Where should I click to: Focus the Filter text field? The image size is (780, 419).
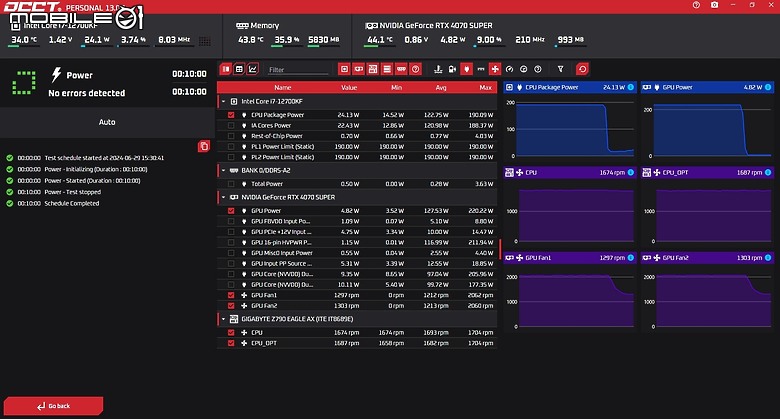coord(297,70)
